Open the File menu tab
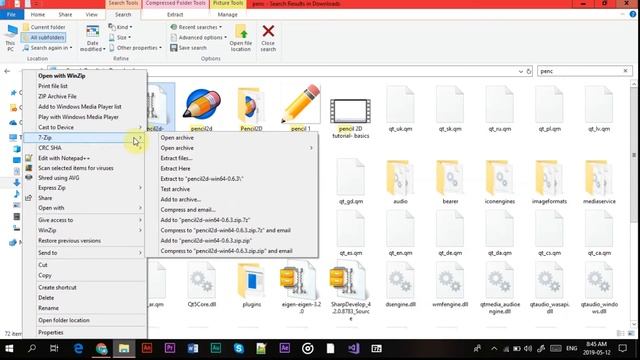640x360 pixels. coord(11,14)
